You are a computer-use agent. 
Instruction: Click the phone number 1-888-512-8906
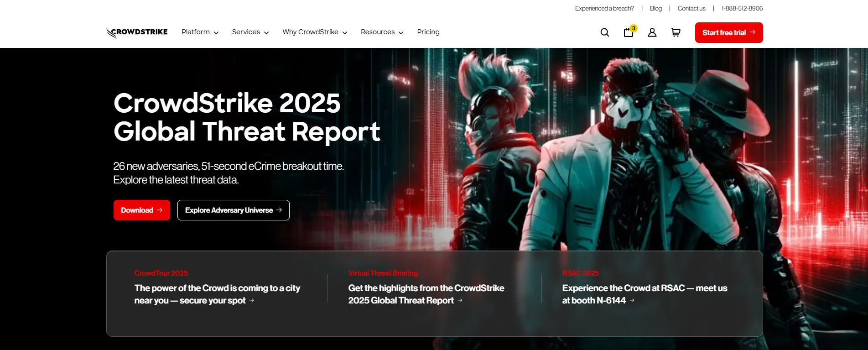click(x=742, y=8)
